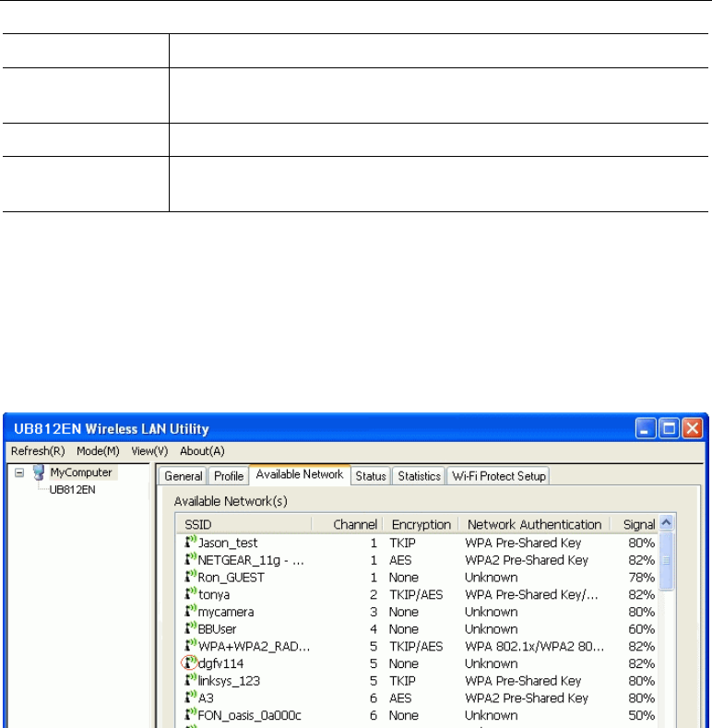The width and height of the screenshot is (712, 728).
Task: Click WPA 802.1x/WPA2 authentication cell
Action: (x=534, y=646)
